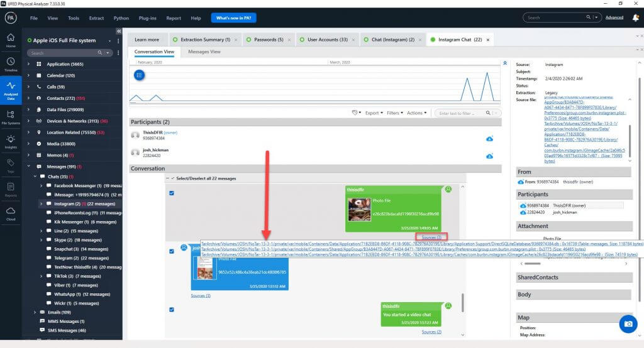Open the File Systems sidebar view
Viewport: 644px width, 348px height.
(11, 117)
